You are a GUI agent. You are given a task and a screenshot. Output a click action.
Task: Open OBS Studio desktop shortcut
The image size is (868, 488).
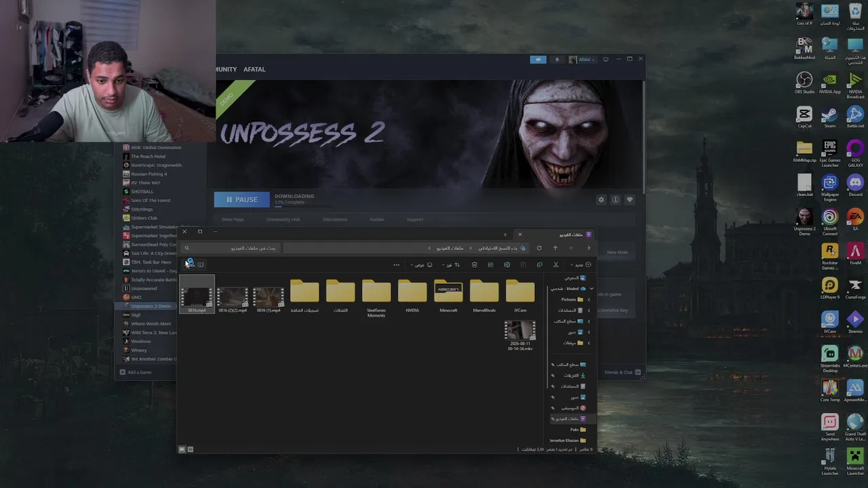804,83
